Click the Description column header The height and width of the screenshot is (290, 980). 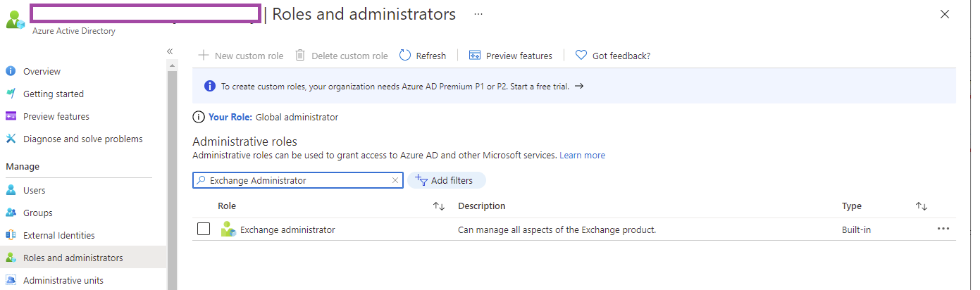[x=482, y=206]
